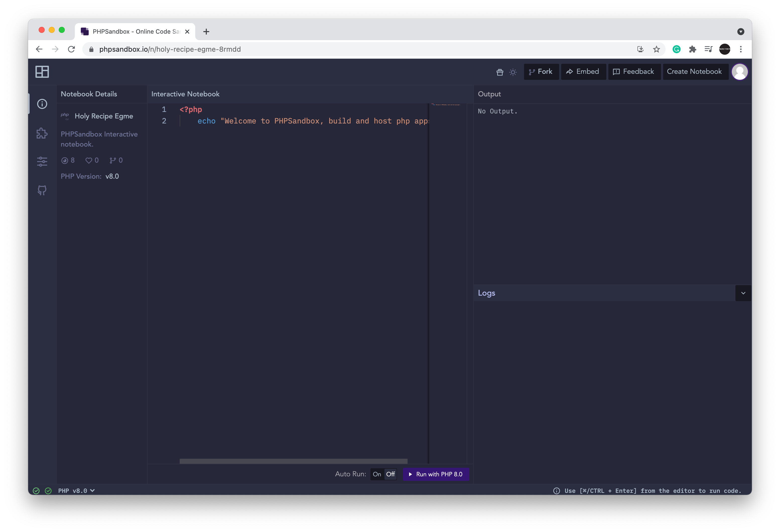Open the dashboard grid icon

[42, 72]
